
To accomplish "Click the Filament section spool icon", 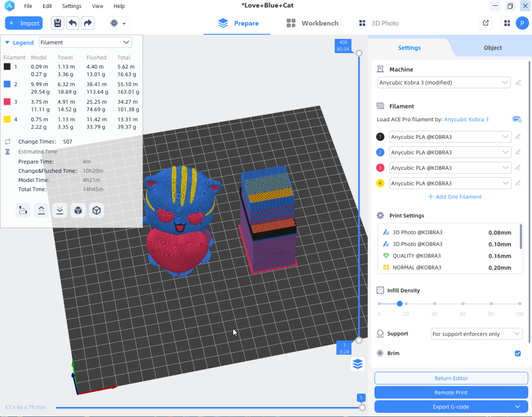I will coord(380,106).
